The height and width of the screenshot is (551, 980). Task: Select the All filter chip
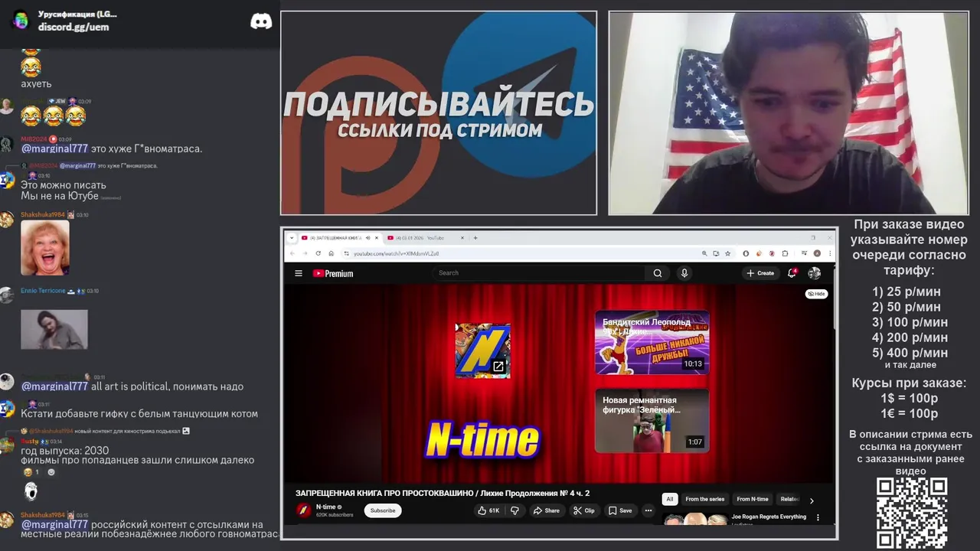[x=670, y=499]
